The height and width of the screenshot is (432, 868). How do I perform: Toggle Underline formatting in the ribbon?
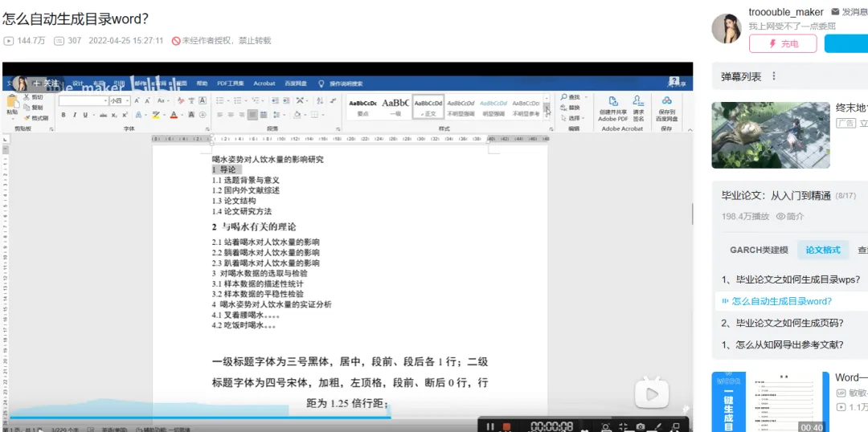pos(85,115)
